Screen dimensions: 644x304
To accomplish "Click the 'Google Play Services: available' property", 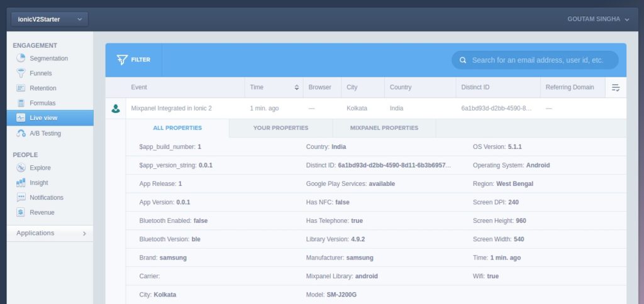I will pyautogui.click(x=350, y=184).
